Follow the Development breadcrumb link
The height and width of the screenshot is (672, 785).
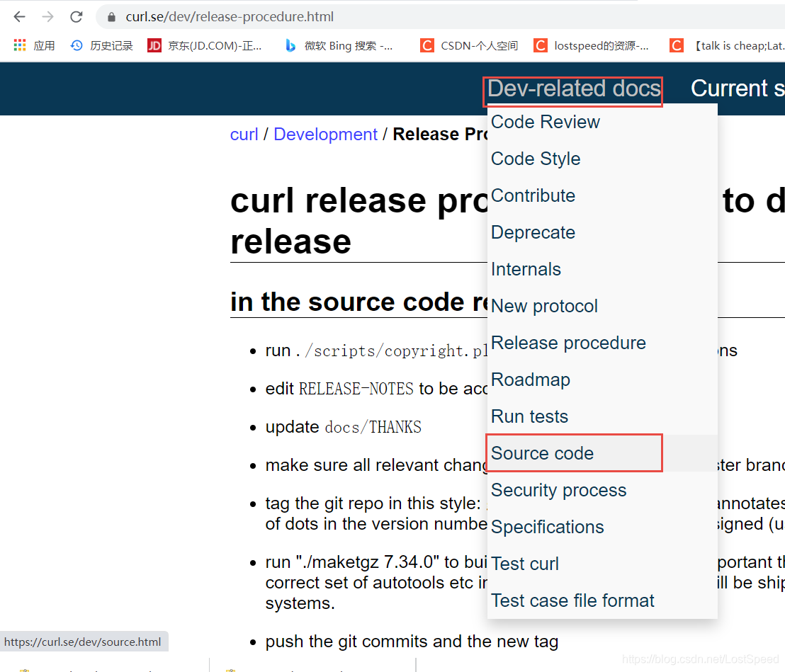pyautogui.click(x=325, y=134)
